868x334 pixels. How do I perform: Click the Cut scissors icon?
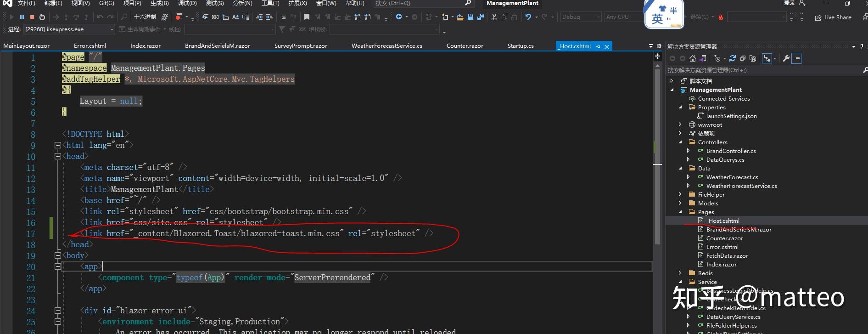pyautogui.click(x=494, y=17)
